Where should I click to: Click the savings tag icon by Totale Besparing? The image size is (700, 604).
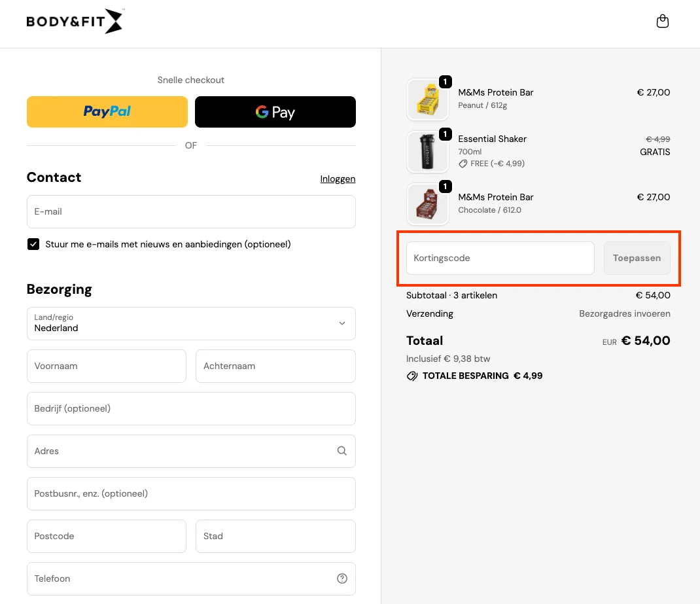412,376
